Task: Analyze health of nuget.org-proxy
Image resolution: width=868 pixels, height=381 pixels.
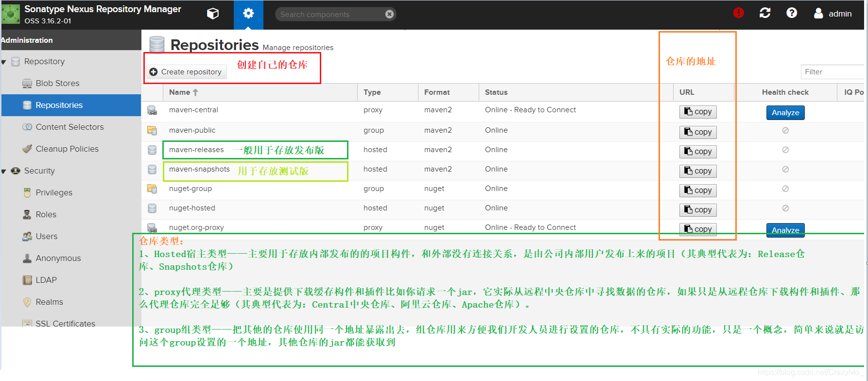Action: coord(785,230)
